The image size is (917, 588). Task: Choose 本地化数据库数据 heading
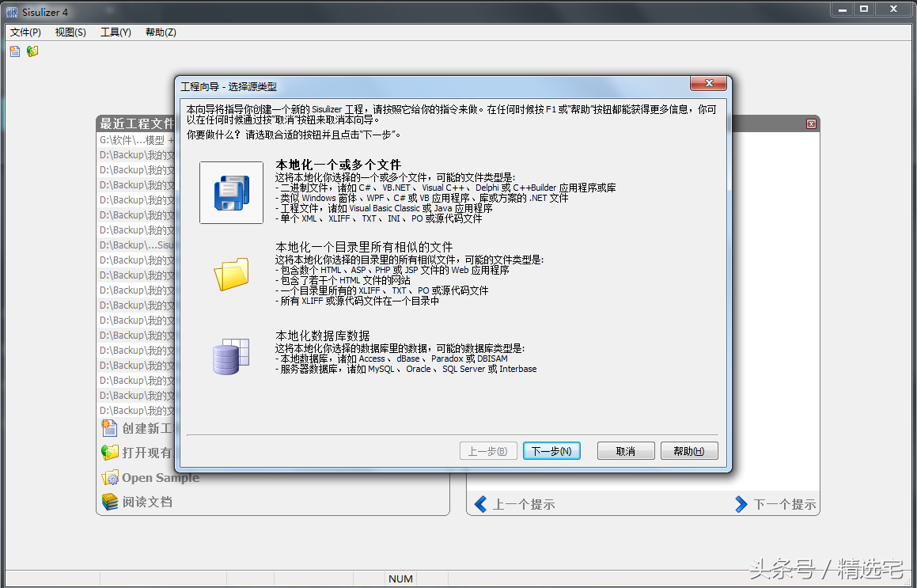click(323, 336)
